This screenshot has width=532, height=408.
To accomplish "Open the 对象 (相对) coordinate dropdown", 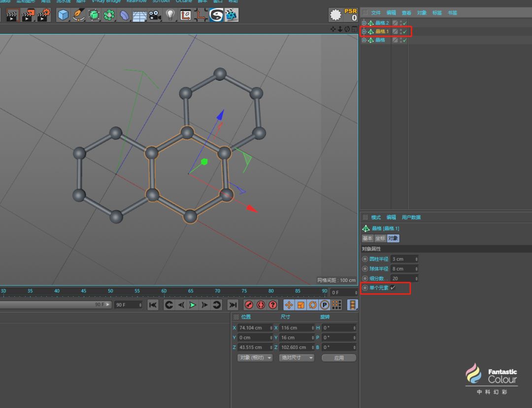I will point(255,358).
